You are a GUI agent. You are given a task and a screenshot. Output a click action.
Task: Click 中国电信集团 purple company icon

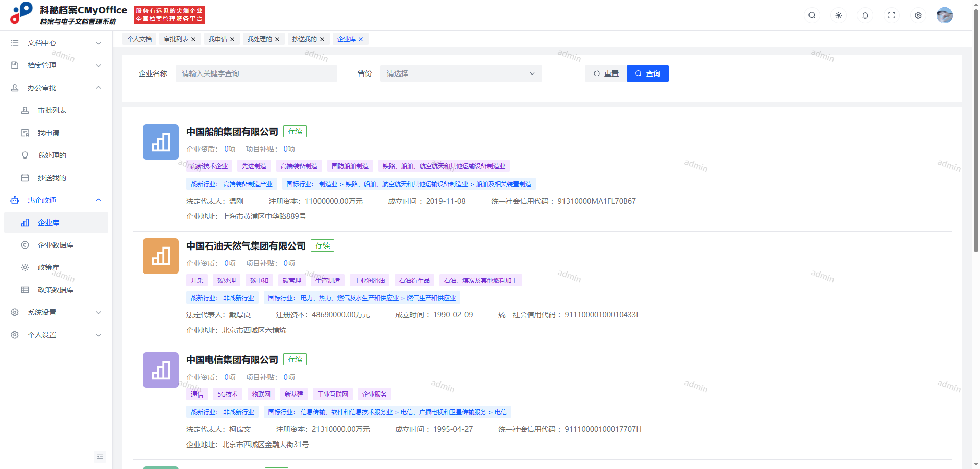161,370
